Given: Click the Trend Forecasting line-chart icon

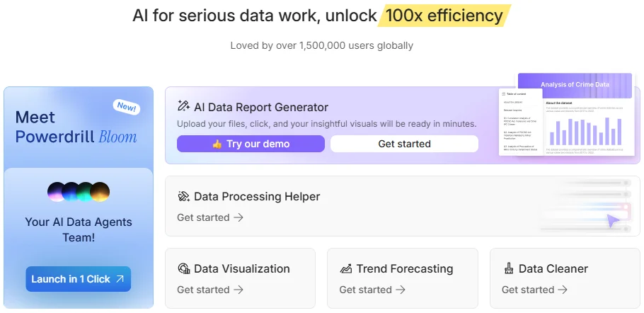Looking at the screenshot, I should point(346,269).
